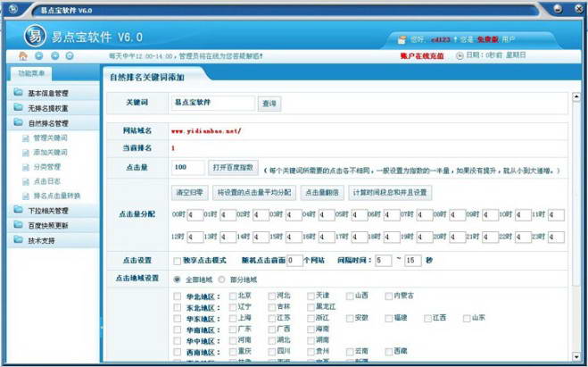Viewport: 588px width, 367px height.
Task: Click folder icon of 百度快照更新
Action: tap(19, 224)
